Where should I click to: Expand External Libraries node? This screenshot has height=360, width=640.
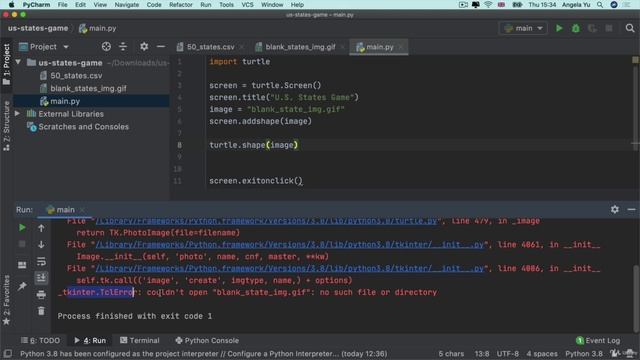(18, 113)
